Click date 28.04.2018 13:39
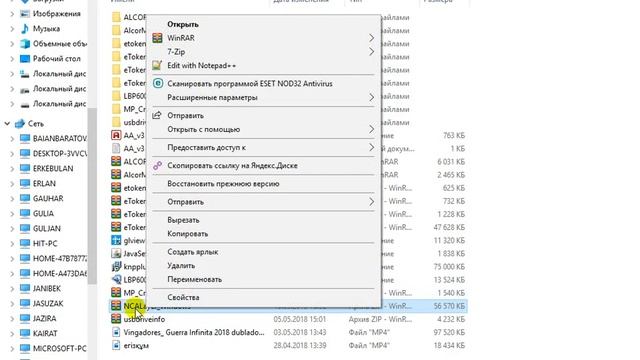Image resolution: width=640 pixels, height=360 pixels. tap(300, 345)
